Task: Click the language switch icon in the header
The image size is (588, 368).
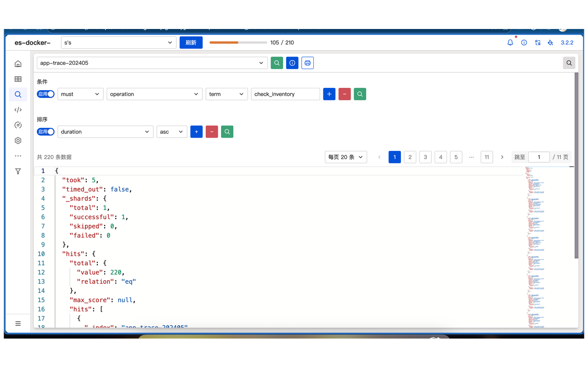Action: pos(538,42)
